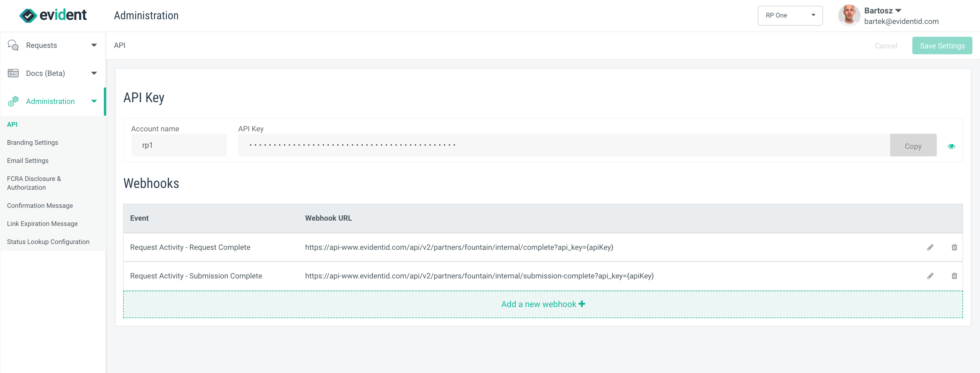Delete the Submission Complete webhook via trash icon

tap(955, 276)
